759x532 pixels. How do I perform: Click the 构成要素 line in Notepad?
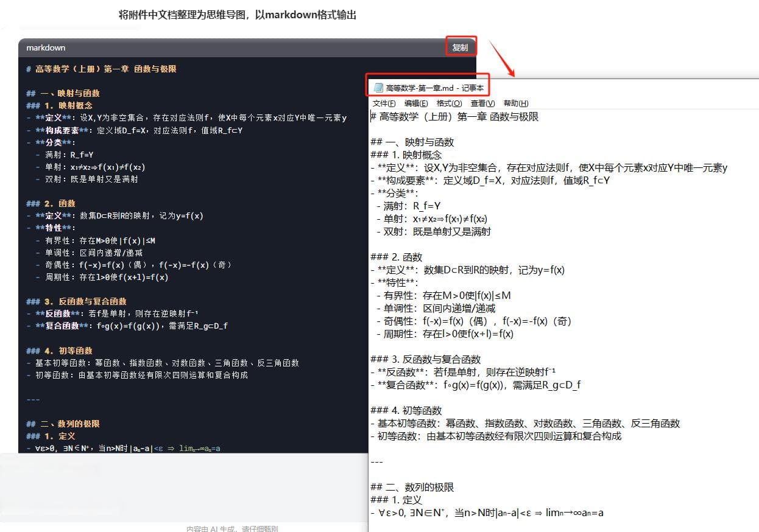click(x=490, y=181)
